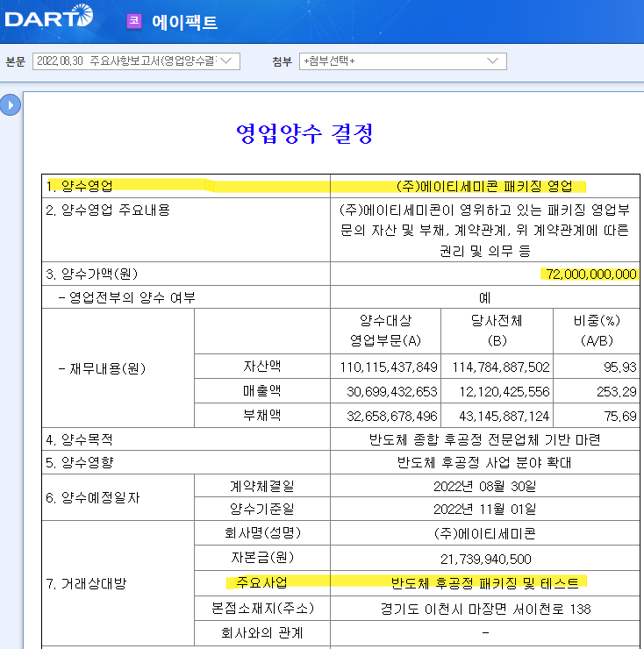Viewport: 644px width, 649px height.
Task: Click the value 114,784,887,502
Action: tap(501, 367)
